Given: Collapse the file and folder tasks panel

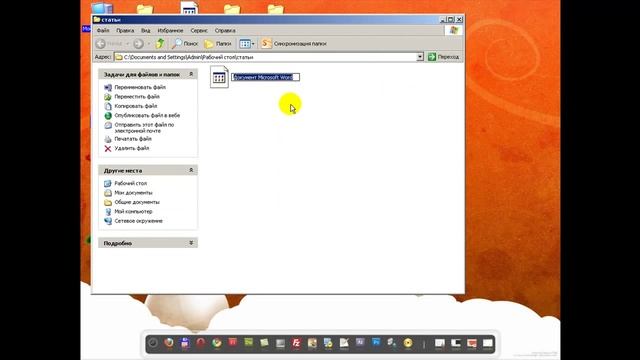Looking at the screenshot, I should coord(191,74).
